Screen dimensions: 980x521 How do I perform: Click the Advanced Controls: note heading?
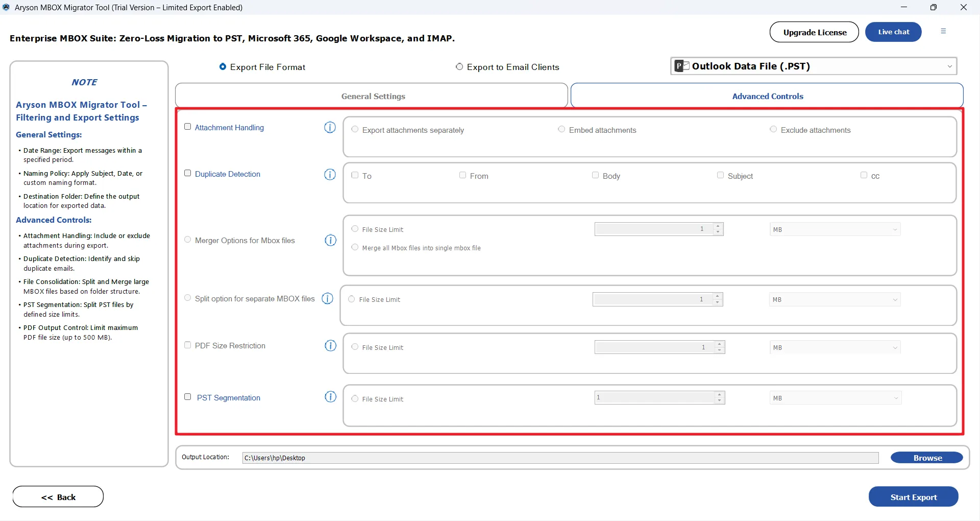coord(54,220)
